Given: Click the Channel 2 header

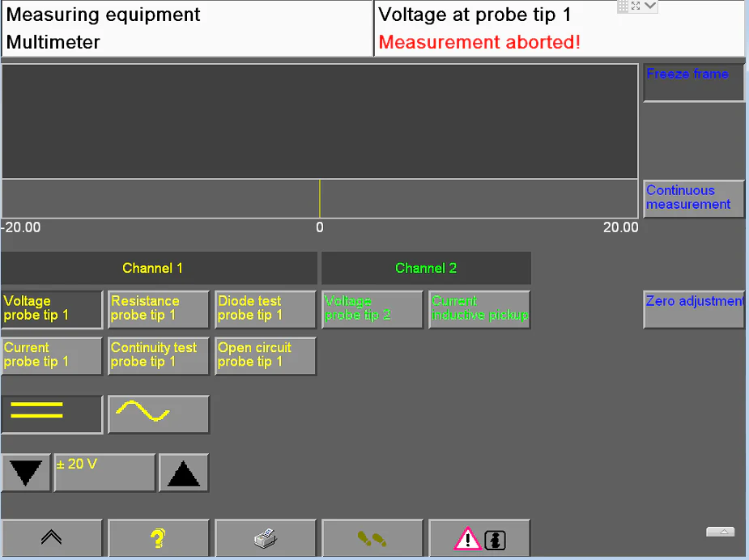Looking at the screenshot, I should [426, 269].
